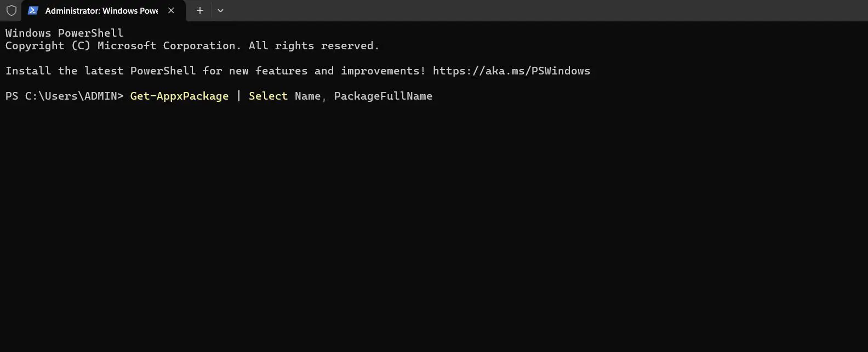This screenshot has height=352, width=868.
Task: Close the Administrator: Windows PowerShell tab
Action: click(x=170, y=10)
